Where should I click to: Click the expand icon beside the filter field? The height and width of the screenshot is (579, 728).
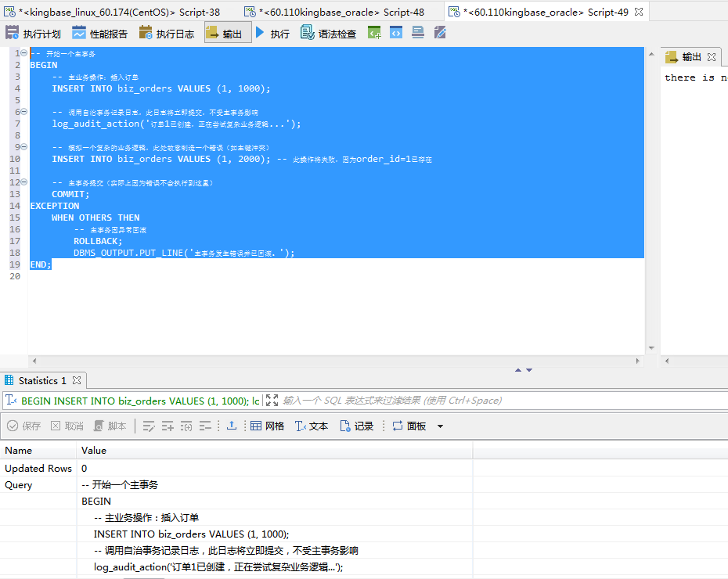[272, 401]
